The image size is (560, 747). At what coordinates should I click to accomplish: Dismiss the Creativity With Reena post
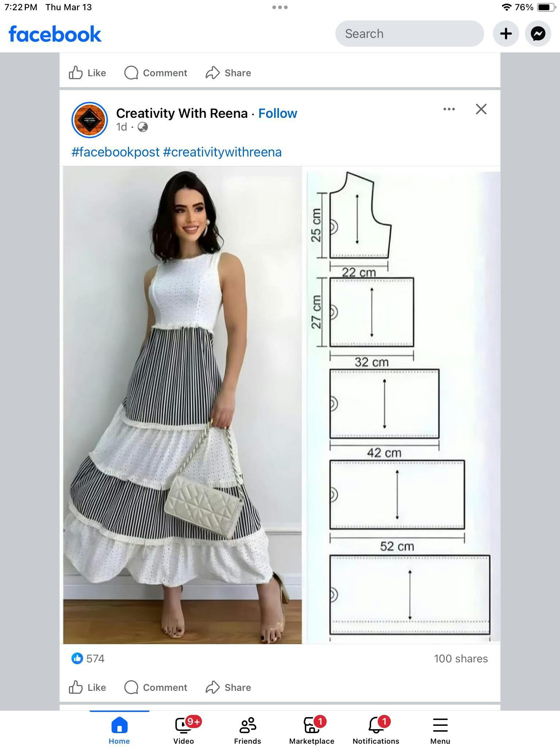(x=481, y=109)
